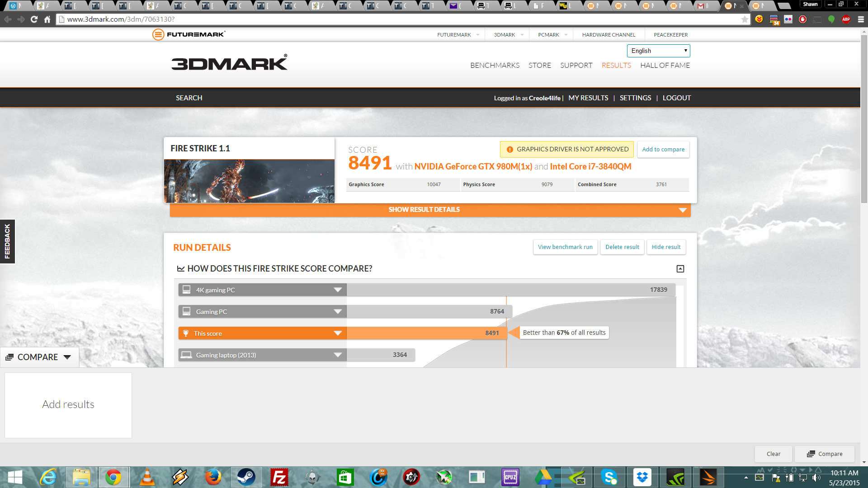Collapse the score comparison section box icon

(680, 269)
